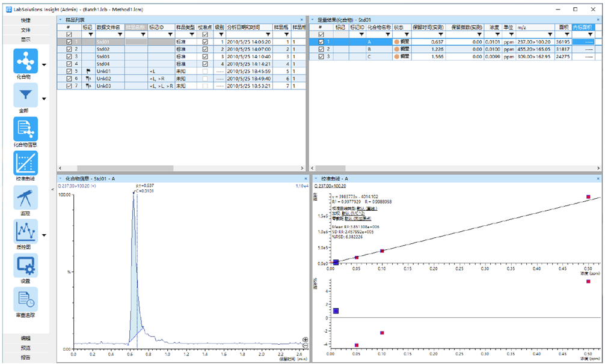
Task: Open the 设置 (Settings) monitor-gear icon
Action: (25, 265)
